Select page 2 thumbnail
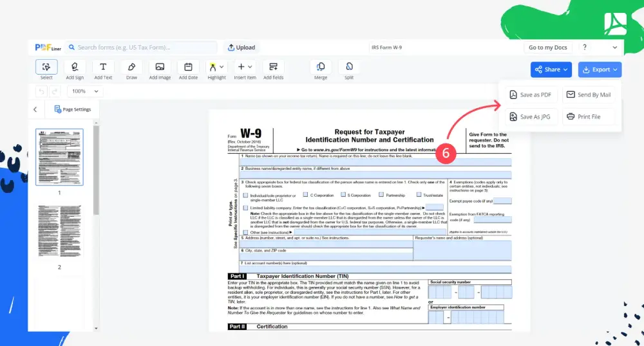Screen dimensions: 644x346 (x=59, y=232)
